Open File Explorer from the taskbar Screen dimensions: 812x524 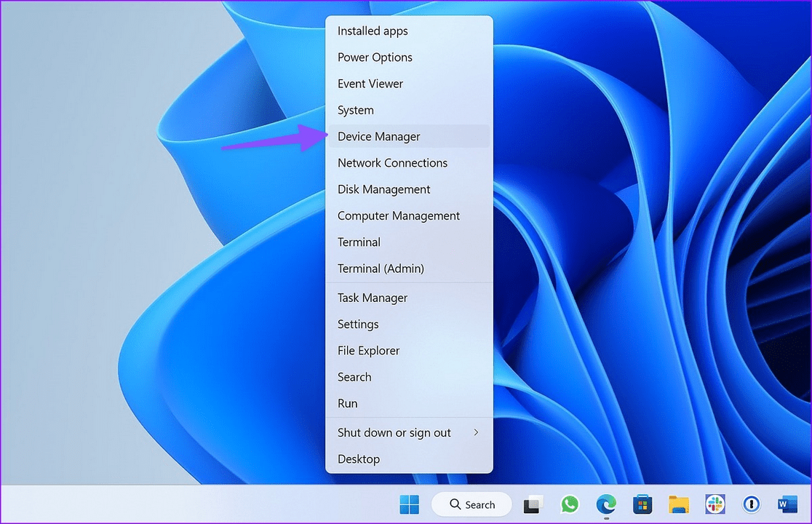pos(679,504)
